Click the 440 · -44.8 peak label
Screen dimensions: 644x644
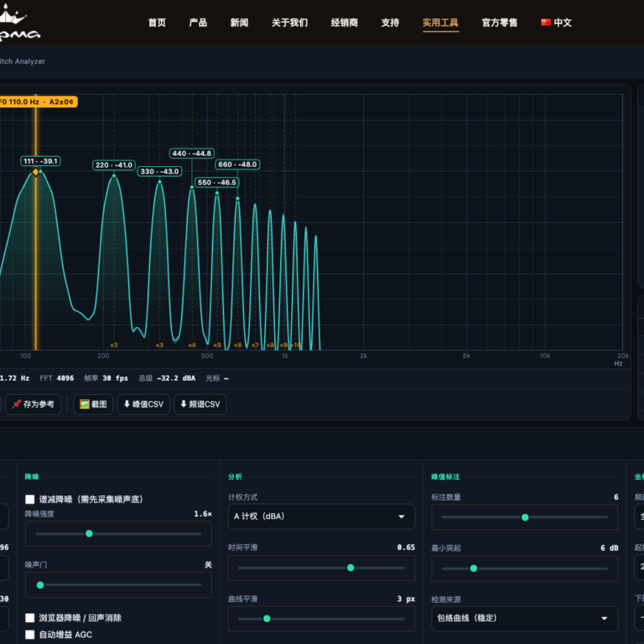pos(192,153)
